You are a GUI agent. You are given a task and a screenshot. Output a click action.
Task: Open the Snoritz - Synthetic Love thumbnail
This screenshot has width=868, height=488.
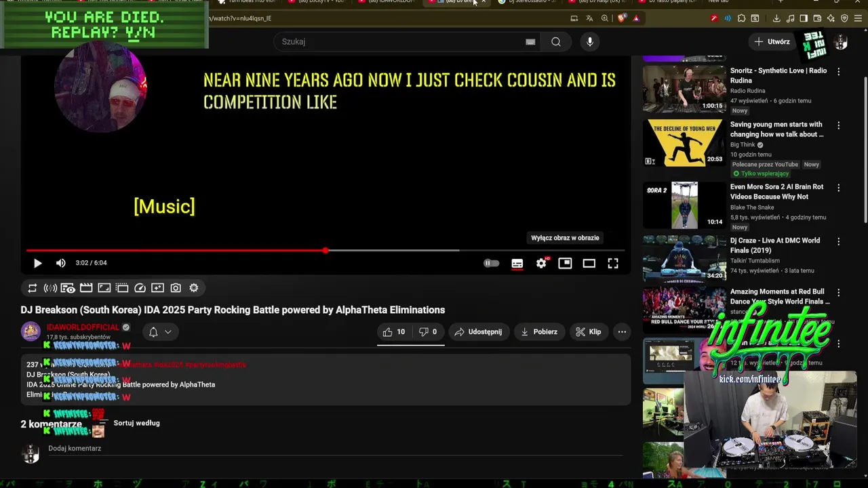(x=684, y=89)
